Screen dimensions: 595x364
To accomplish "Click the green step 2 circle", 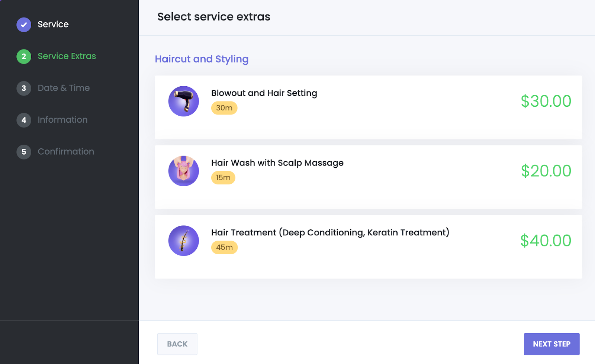I will click(x=24, y=57).
